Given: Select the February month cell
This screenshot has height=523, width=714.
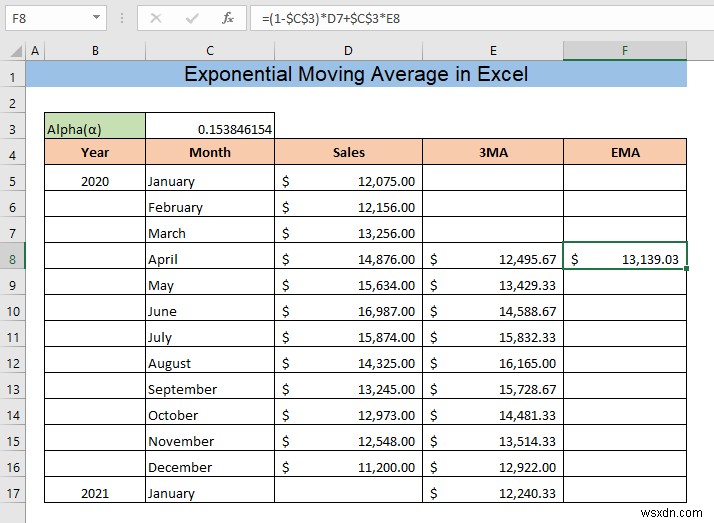Looking at the screenshot, I should [210, 203].
